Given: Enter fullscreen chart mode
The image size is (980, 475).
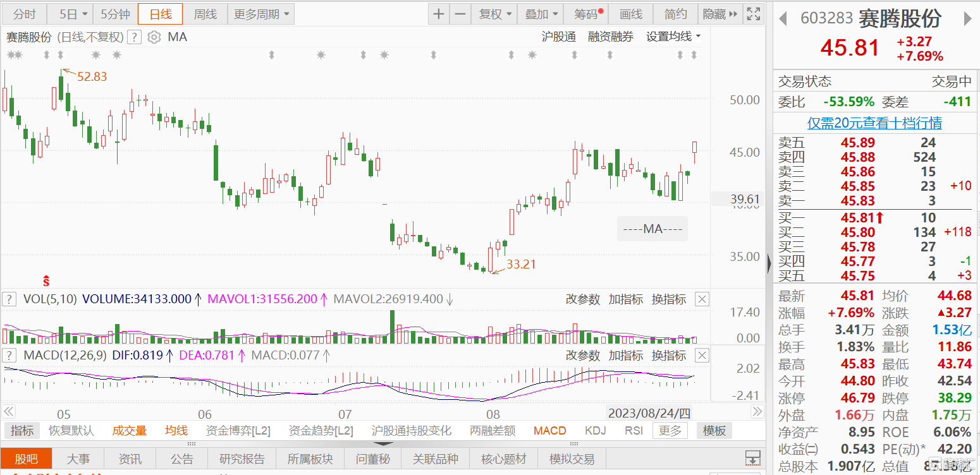Looking at the screenshot, I should [x=753, y=14].
